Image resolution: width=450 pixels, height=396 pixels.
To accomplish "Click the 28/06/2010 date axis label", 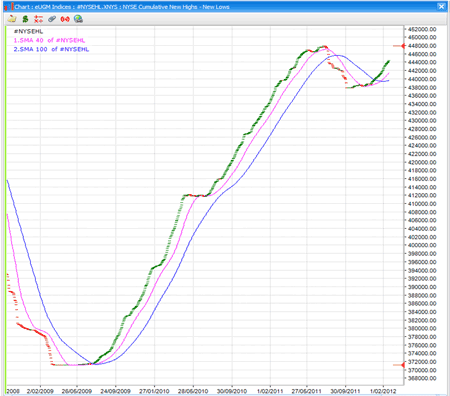I will pyautogui.click(x=193, y=391).
